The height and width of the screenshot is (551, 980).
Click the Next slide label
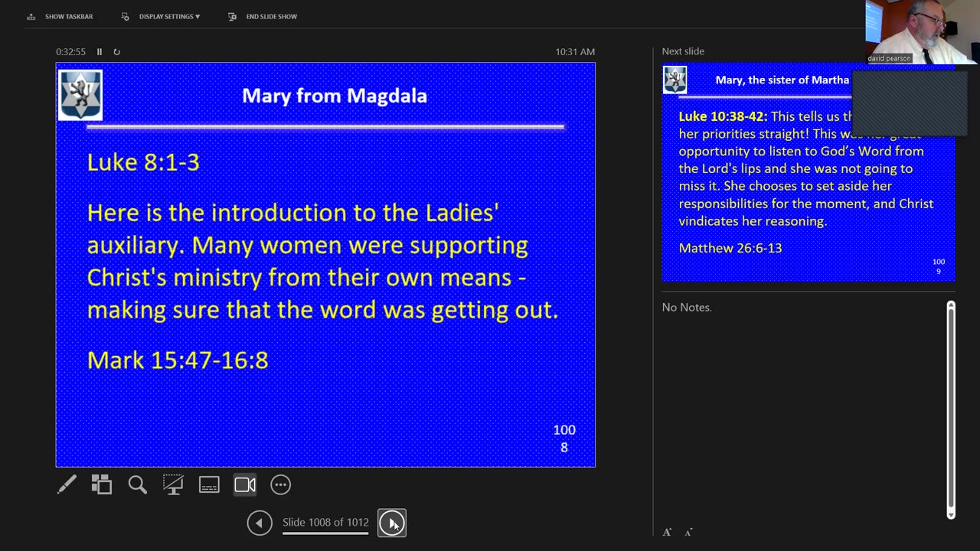pos(683,51)
